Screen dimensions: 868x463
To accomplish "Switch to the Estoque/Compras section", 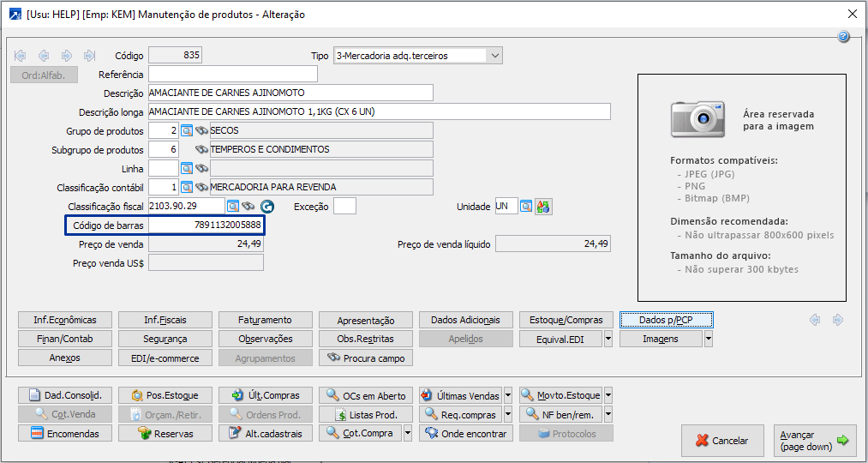I will point(566,320).
